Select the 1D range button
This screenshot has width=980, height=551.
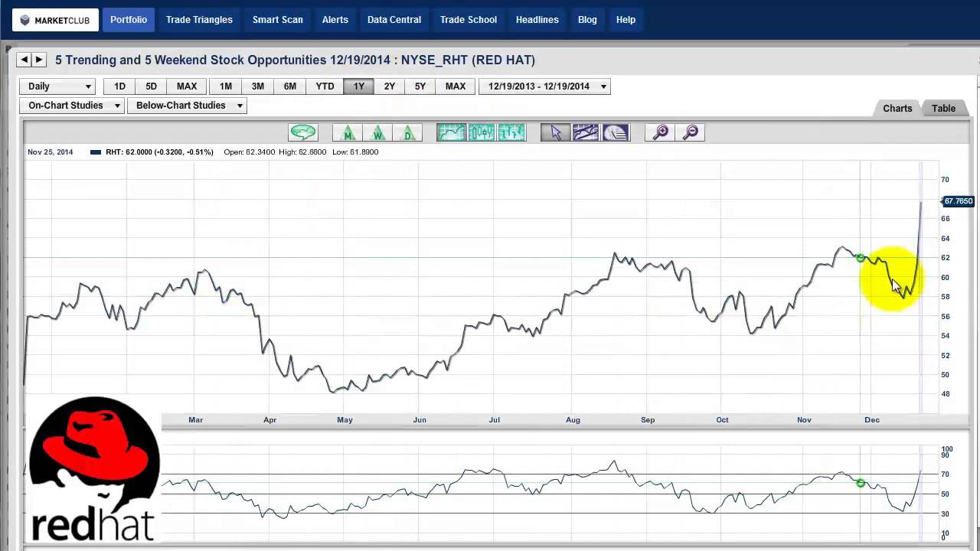pyautogui.click(x=119, y=86)
